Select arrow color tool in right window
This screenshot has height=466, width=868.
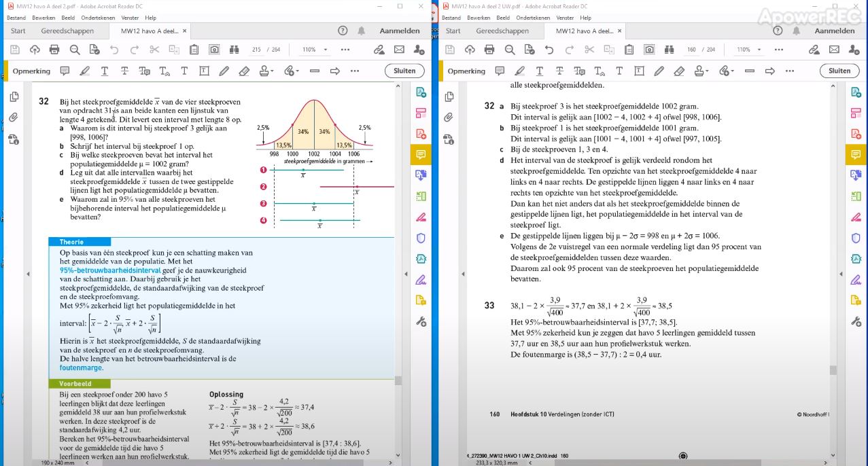point(769,71)
